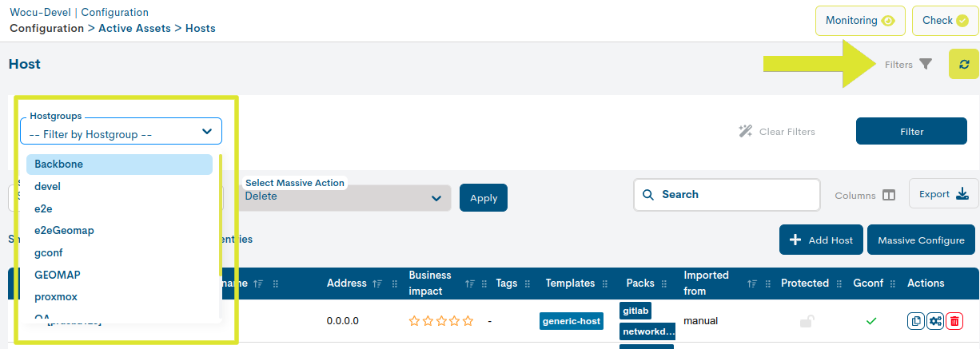The image size is (980, 349).
Task: Open the Filters funnel icon
Action: (926, 64)
